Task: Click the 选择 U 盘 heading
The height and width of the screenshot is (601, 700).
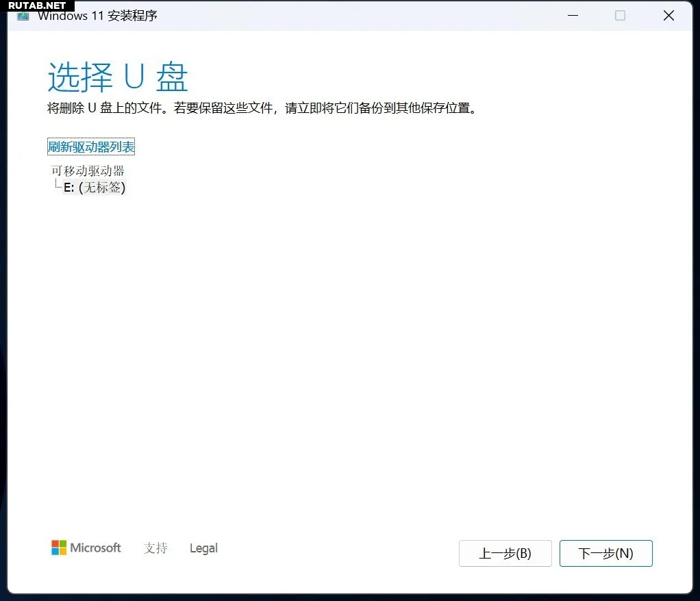Action: pos(118,77)
